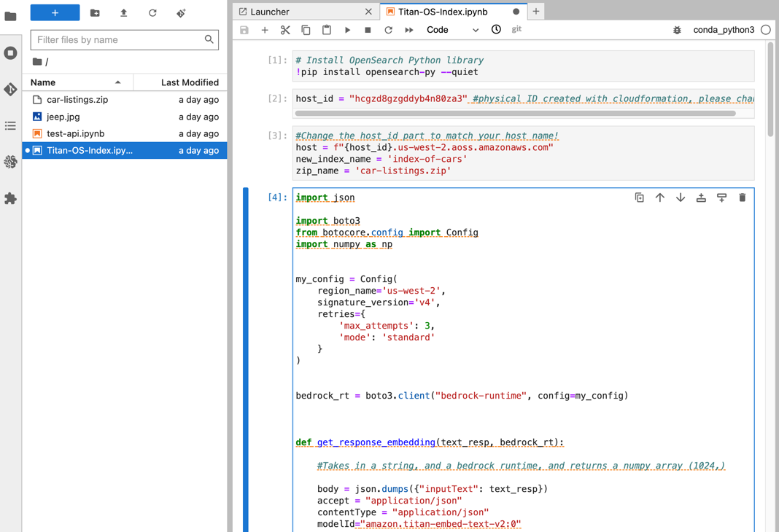Open the Extension Manager puzzle icon

(x=10, y=198)
